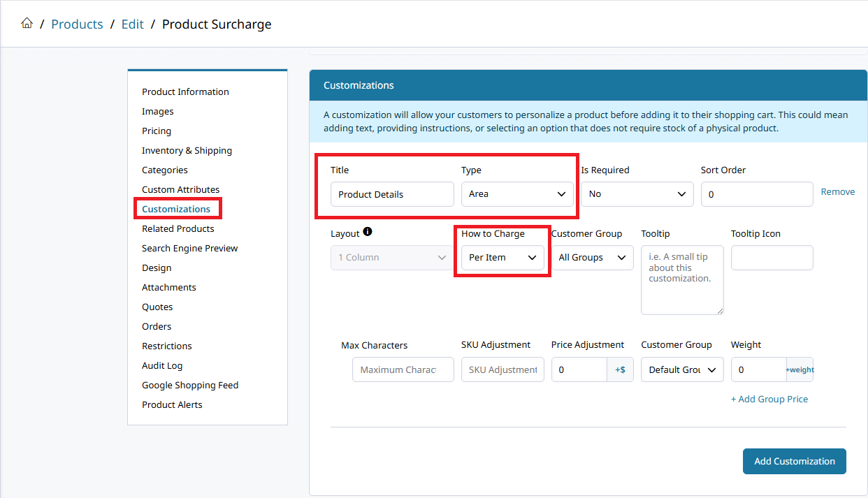868x498 pixels.
Task: Click the Remove link
Action: pos(837,192)
